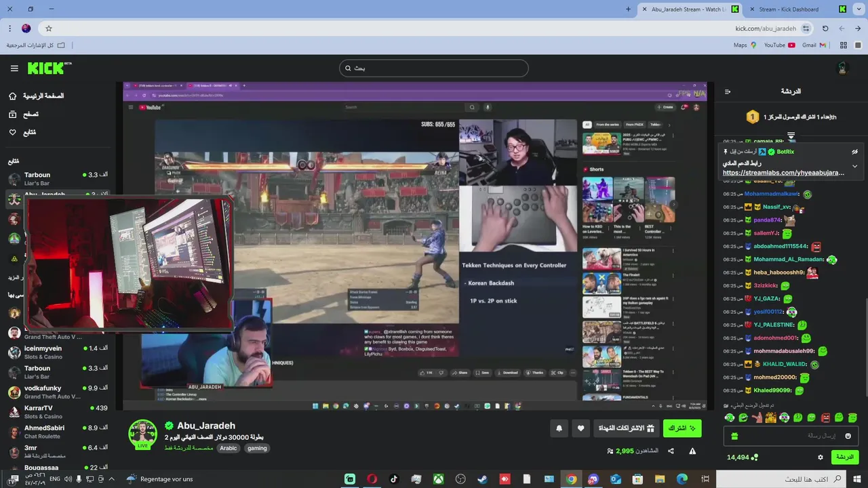
Task: Click the Kick search field بحث
Action: click(433, 68)
